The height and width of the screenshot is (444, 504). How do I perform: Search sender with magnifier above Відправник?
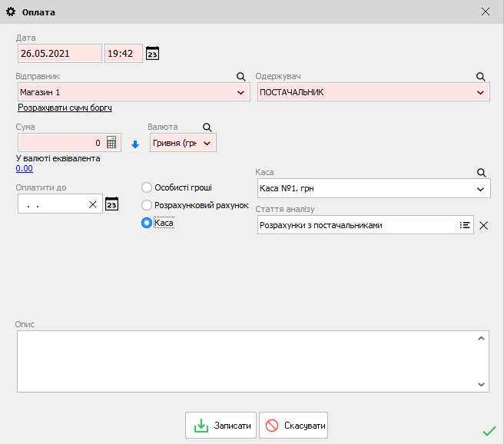[x=240, y=77]
